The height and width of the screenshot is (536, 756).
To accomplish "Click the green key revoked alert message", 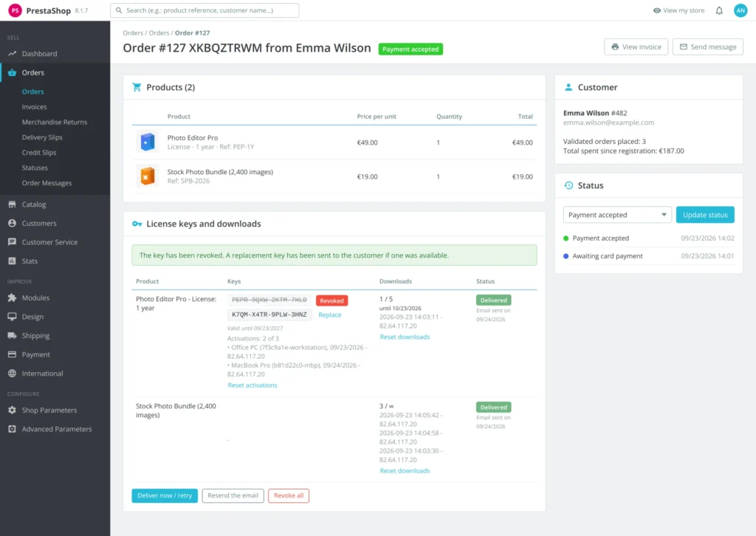I will point(334,255).
